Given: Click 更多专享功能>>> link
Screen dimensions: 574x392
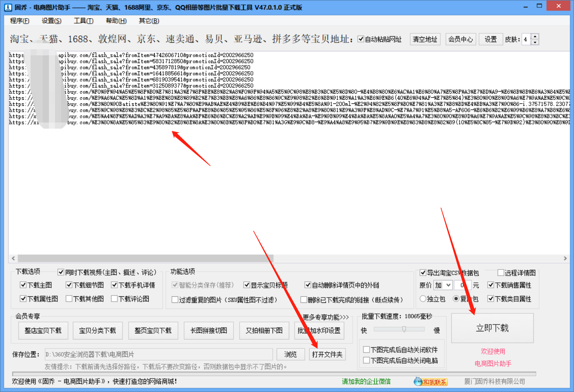Looking at the screenshot, I should pos(326,317).
